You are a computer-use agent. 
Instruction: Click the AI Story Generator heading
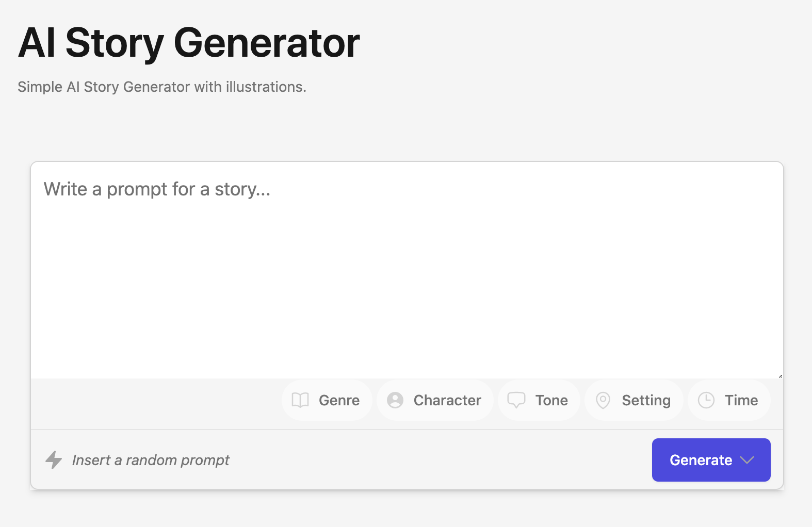point(189,43)
